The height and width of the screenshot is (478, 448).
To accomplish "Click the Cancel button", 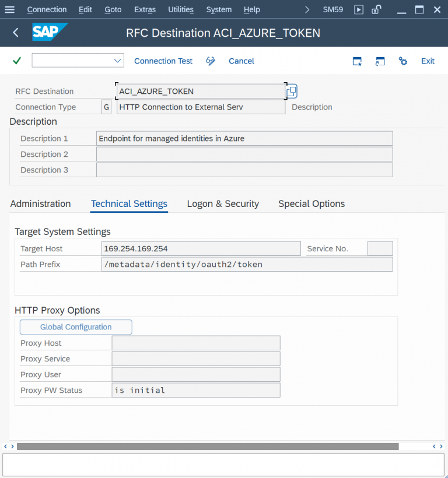I will click(x=242, y=61).
